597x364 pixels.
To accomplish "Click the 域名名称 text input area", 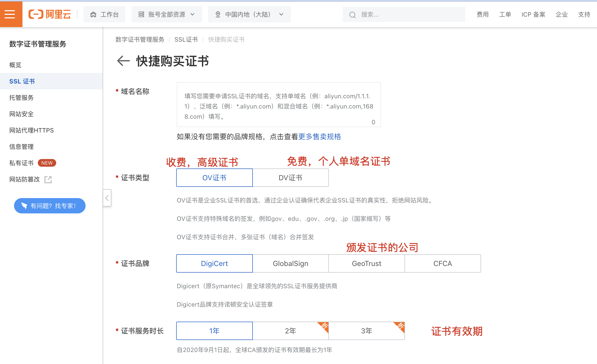I will [279, 105].
